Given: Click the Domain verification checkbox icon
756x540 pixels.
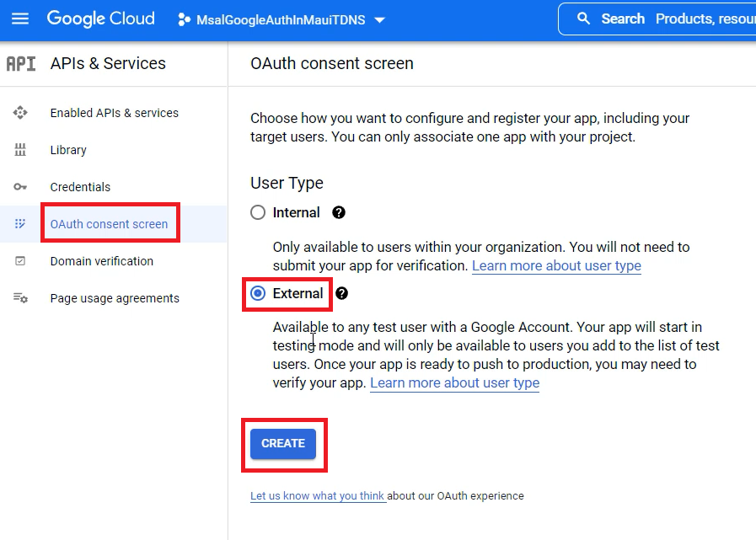Looking at the screenshot, I should pos(19,261).
